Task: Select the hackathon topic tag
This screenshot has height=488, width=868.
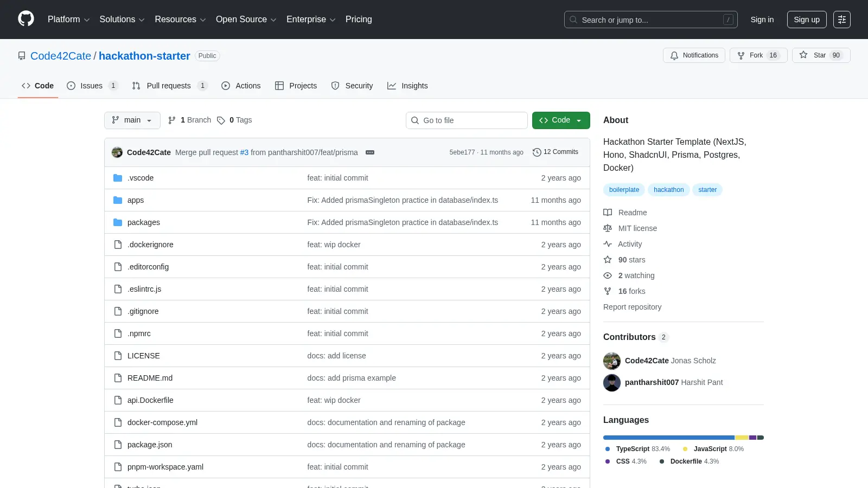Action: 668,190
